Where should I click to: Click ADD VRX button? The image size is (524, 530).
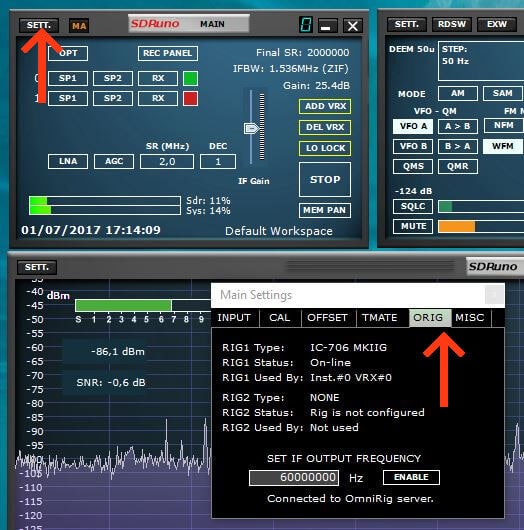point(325,106)
